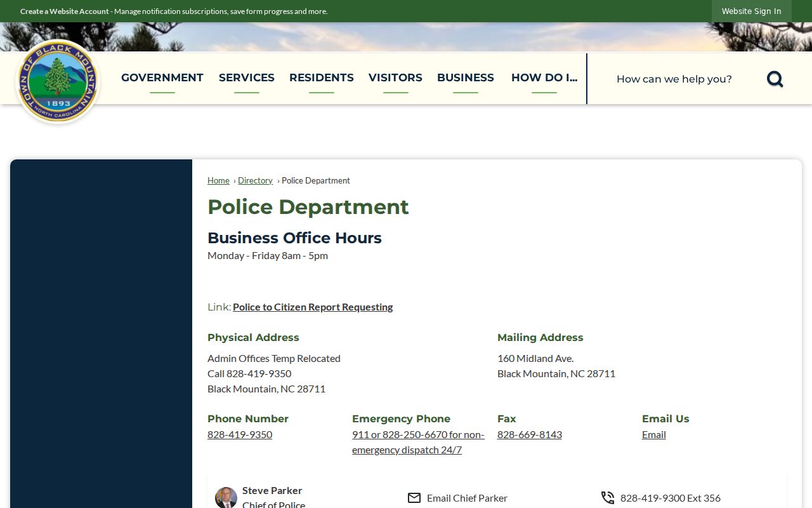Click the Physical Address heading

click(253, 338)
